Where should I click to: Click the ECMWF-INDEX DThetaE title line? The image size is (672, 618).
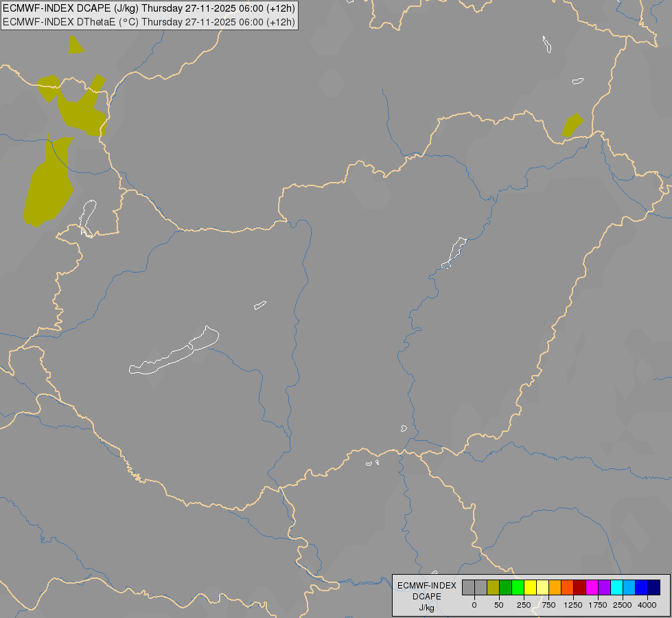click(149, 22)
